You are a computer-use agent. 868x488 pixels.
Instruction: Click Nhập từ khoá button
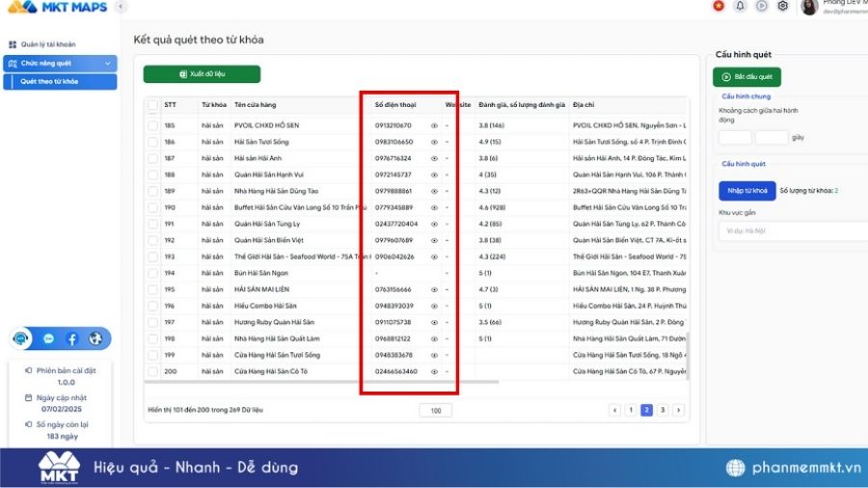click(747, 191)
